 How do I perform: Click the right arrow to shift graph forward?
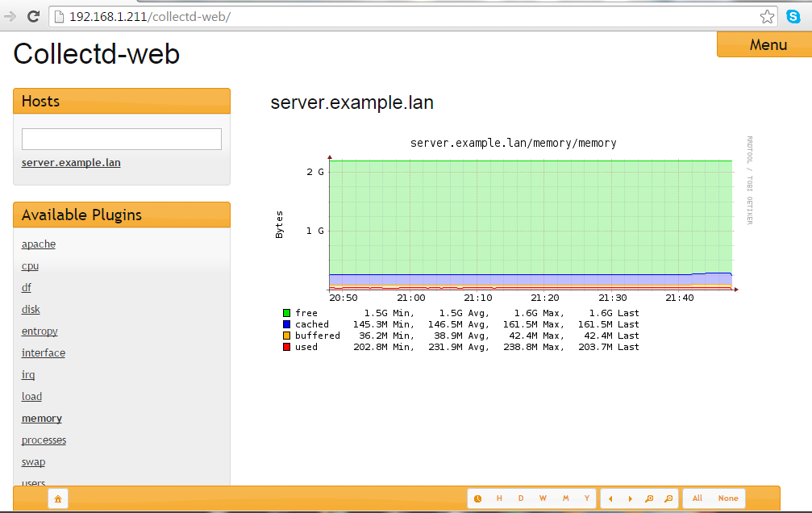tap(630, 498)
